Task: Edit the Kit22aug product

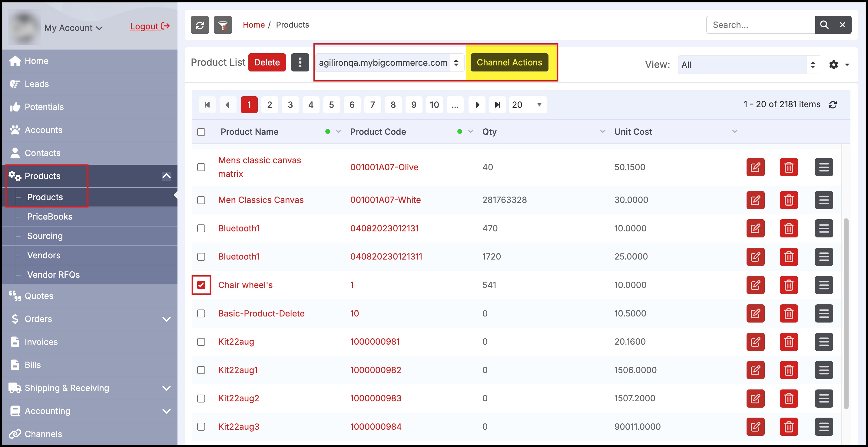Action: pos(755,342)
